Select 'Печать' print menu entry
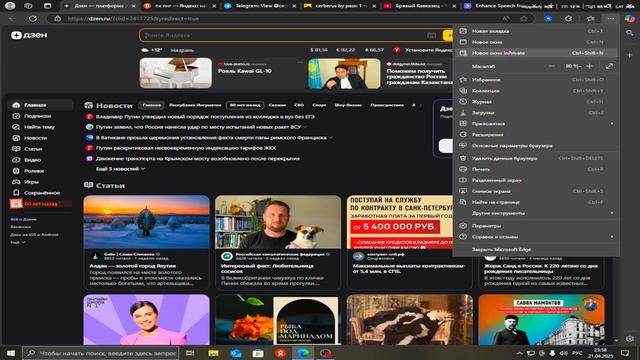This screenshot has height=360, width=640. pos(536,169)
